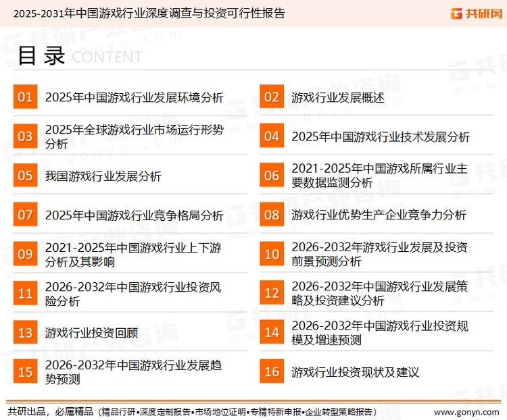
Task: Select entry 我国游戏行业发展分析
Action: [x=103, y=176]
